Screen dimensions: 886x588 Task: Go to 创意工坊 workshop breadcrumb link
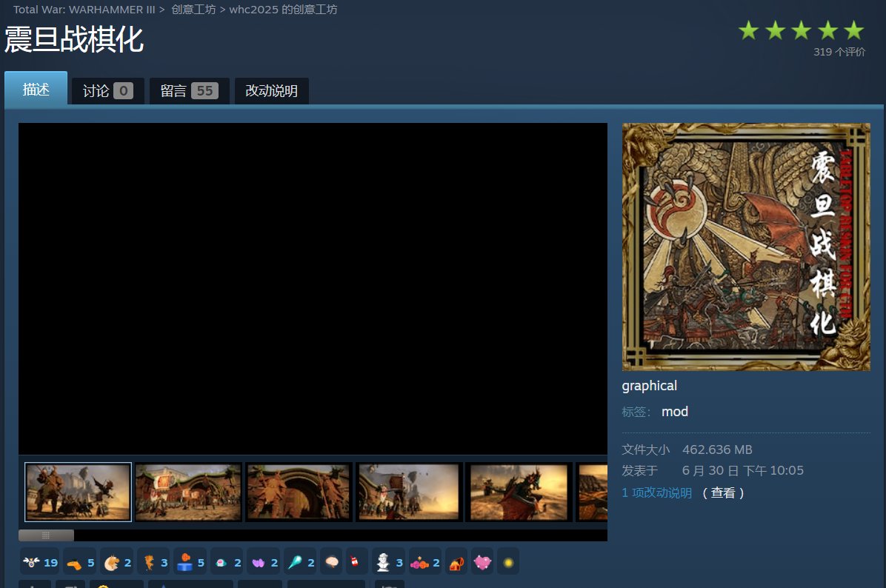[x=193, y=10]
